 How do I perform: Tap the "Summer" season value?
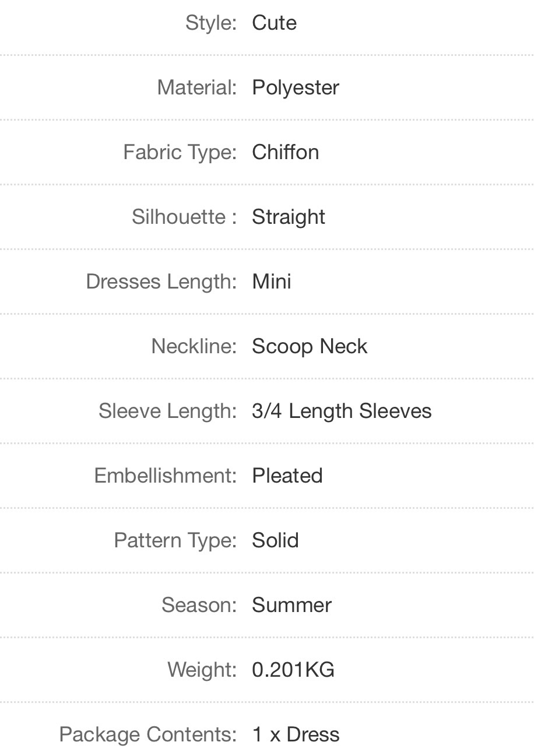click(x=291, y=605)
